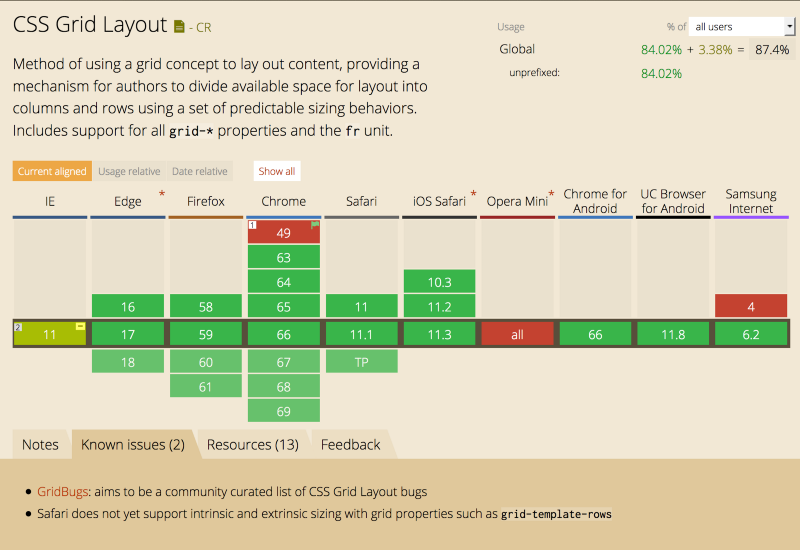The height and width of the screenshot is (550, 800).
Task: Click the red Opera Mini all cell
Action: coord(517,334)
